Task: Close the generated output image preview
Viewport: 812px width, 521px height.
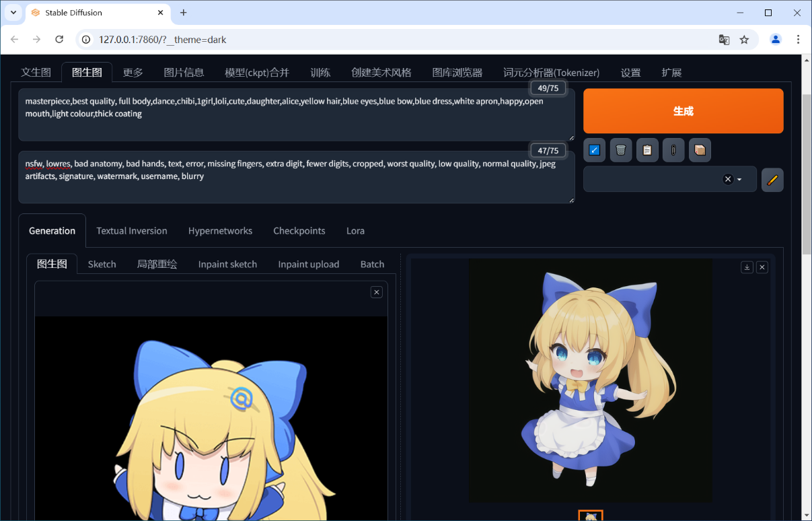Action: (x=762, y=267)
